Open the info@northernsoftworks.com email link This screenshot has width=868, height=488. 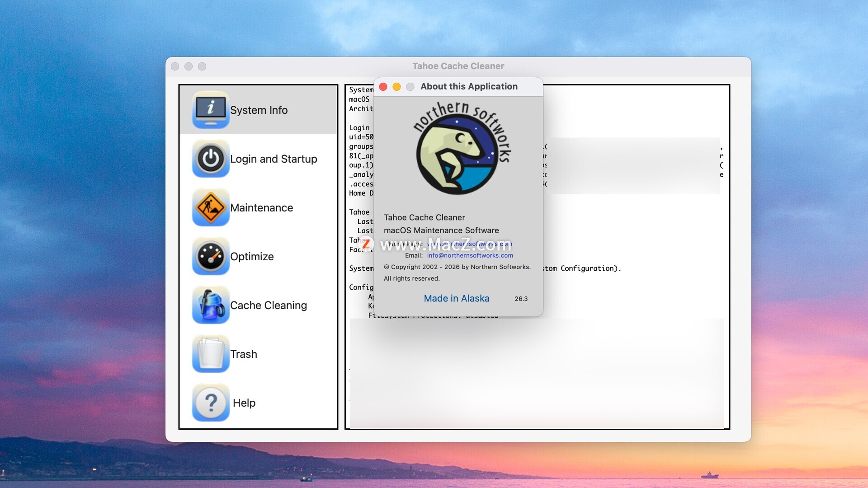[x=470, y=255]
